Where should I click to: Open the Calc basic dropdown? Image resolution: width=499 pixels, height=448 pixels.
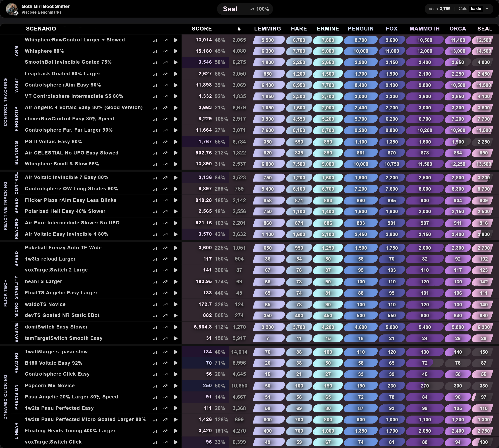[476, 9]
